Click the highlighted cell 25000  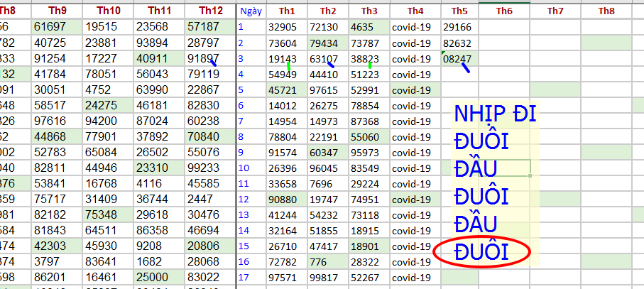[159, 278]
